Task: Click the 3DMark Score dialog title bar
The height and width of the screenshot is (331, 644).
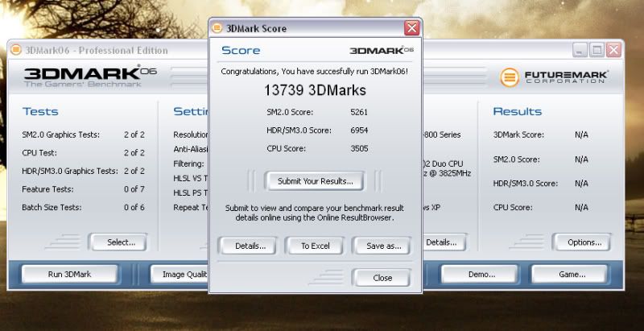Action: [x=315, y=28]
